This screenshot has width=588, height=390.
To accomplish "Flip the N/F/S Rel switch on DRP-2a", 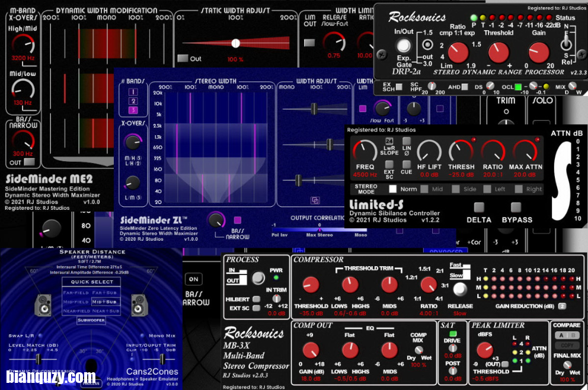I will 566,43.
